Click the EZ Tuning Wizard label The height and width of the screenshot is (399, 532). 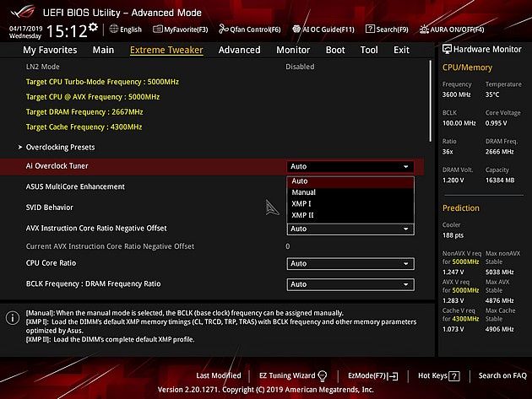coord(287,375)
